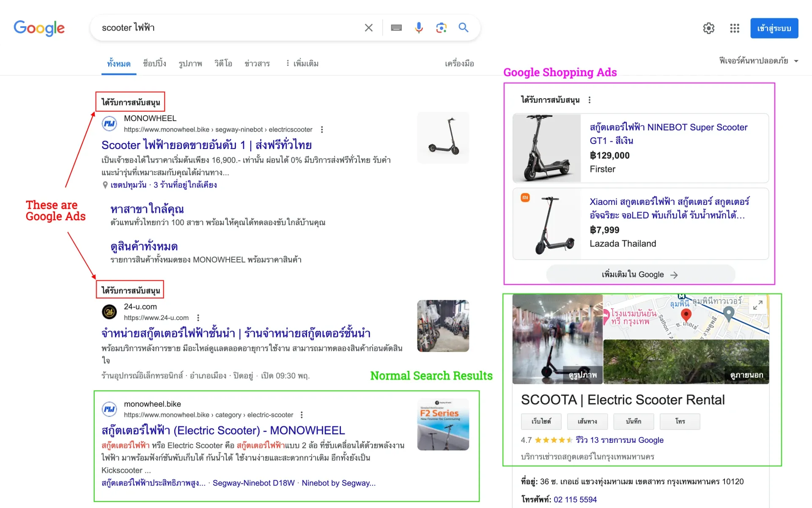Click MONOWHEEL favicon in the first ad

110,124
